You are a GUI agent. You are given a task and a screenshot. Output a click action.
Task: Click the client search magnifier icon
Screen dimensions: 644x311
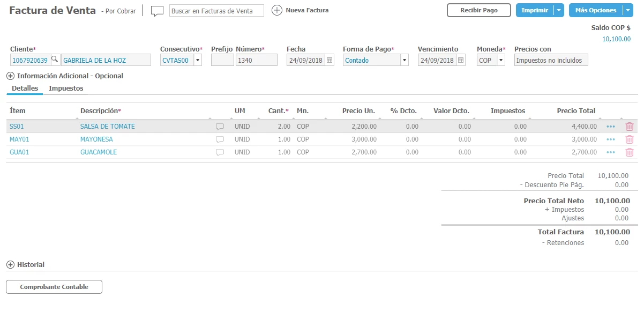[x=55, y=60]
